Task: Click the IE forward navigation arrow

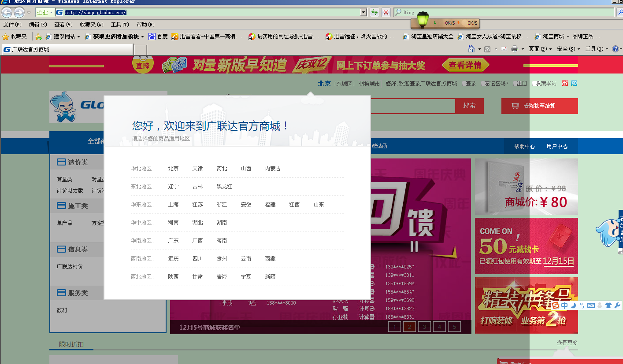Action: (19, 12)
